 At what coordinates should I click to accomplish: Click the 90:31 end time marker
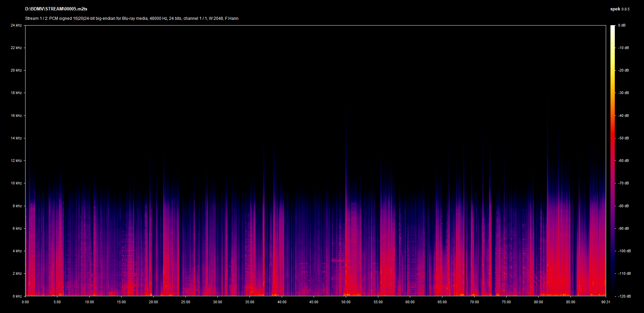(605, 302)
